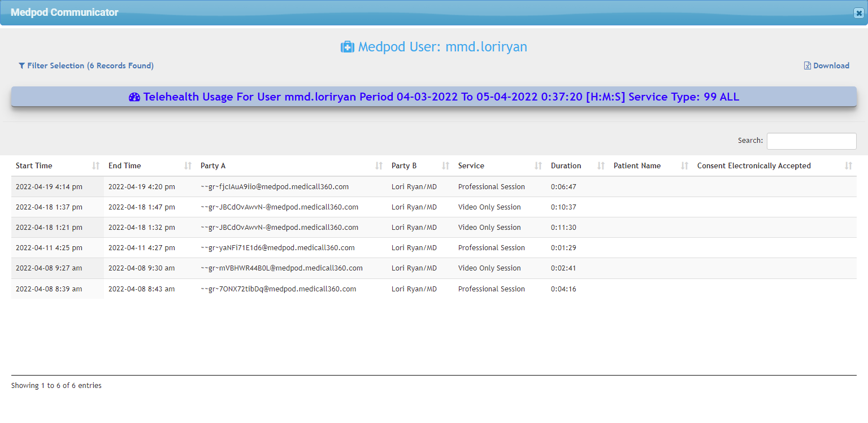Sort table by End Time column arrows
This screenshot has height=423, width=868.
point(188,166)
